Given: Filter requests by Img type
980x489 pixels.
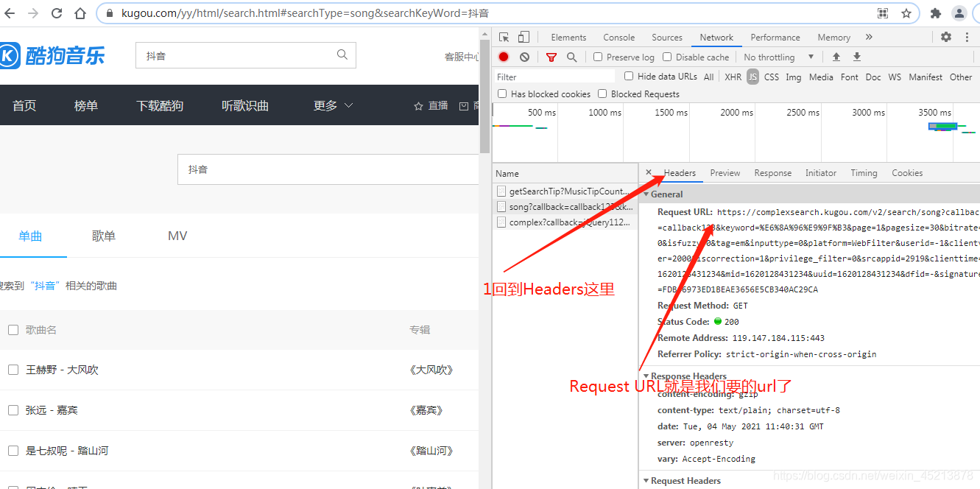Looking at the screenshot, I should (x=794, y=77).
